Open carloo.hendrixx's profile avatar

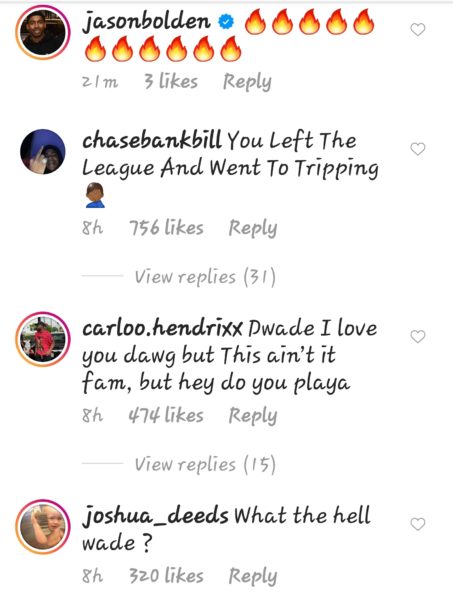coord(43,339)
